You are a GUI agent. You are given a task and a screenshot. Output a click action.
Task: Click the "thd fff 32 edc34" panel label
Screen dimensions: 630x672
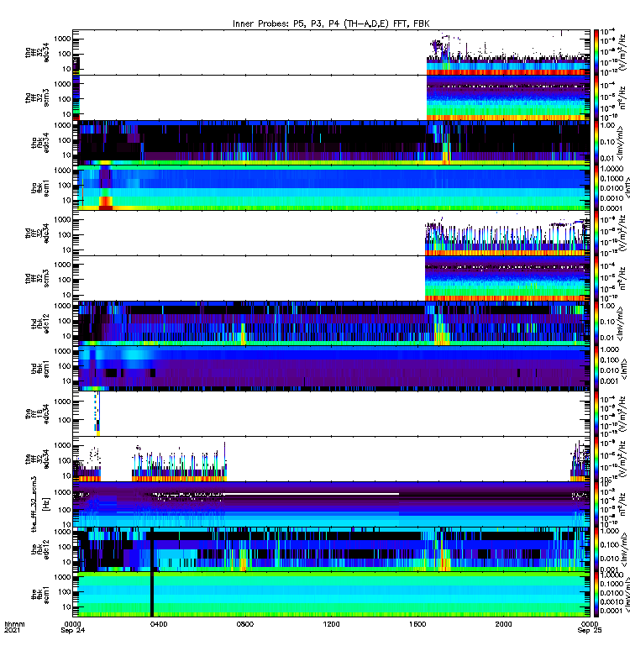coord(37,234)
